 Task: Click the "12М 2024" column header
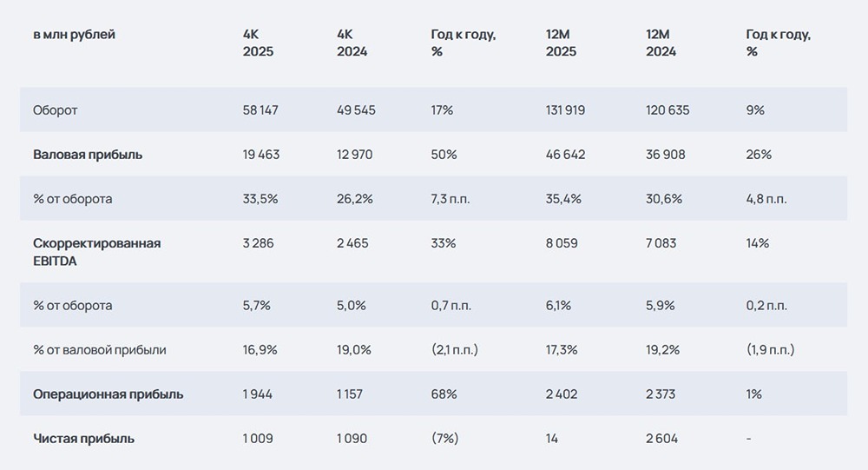click(x=661, y=43)
